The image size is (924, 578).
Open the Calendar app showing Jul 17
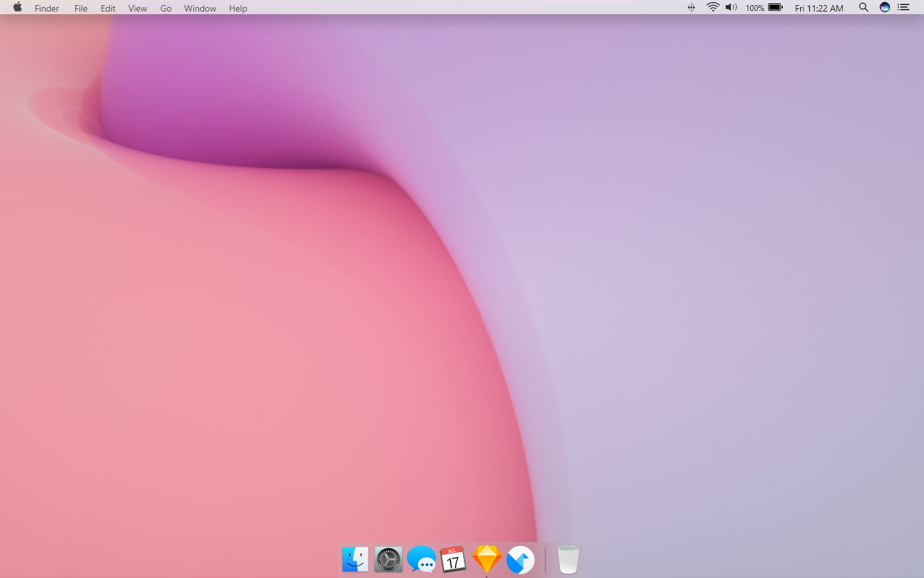[x=454, y=559]
